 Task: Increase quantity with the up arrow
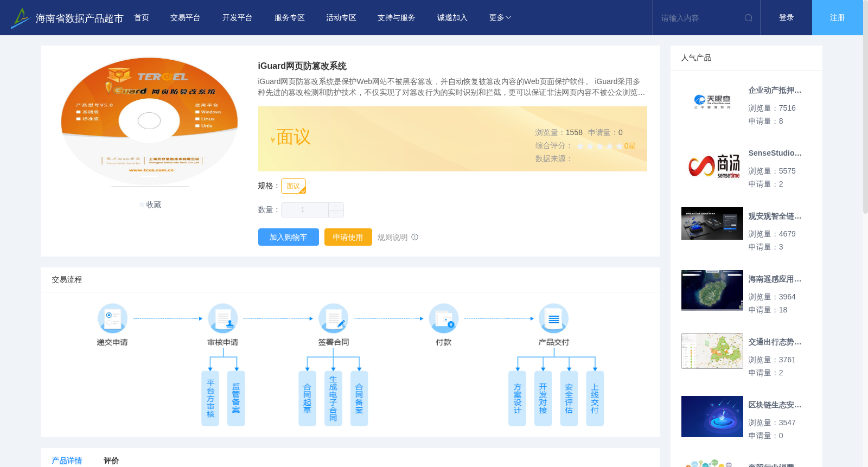tap(336, 206)
